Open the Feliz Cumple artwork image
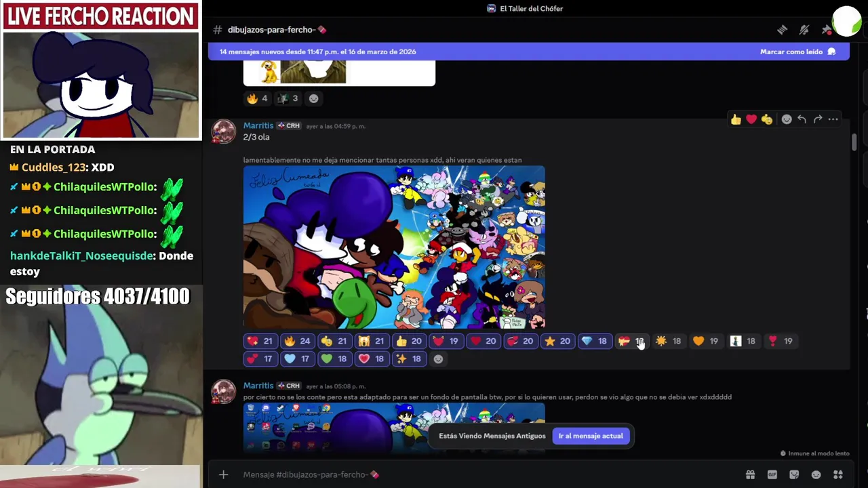This screenshot has height=488, width=868. click(394, 247)
